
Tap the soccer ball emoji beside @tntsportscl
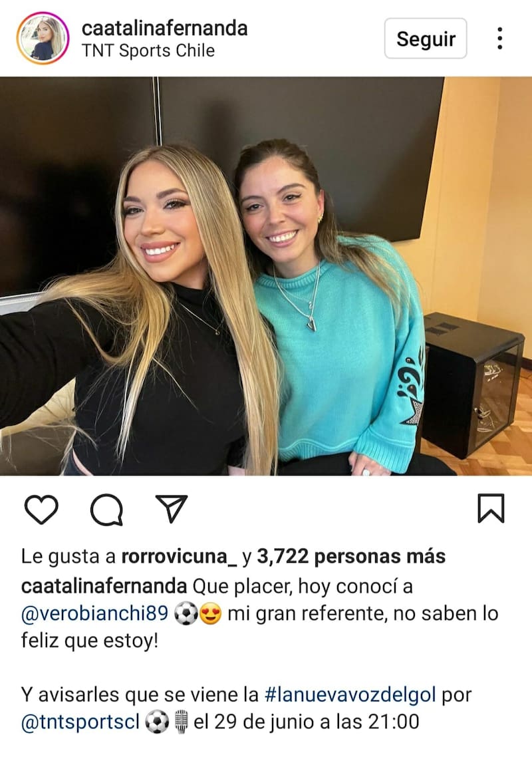[x=158, y=722]
